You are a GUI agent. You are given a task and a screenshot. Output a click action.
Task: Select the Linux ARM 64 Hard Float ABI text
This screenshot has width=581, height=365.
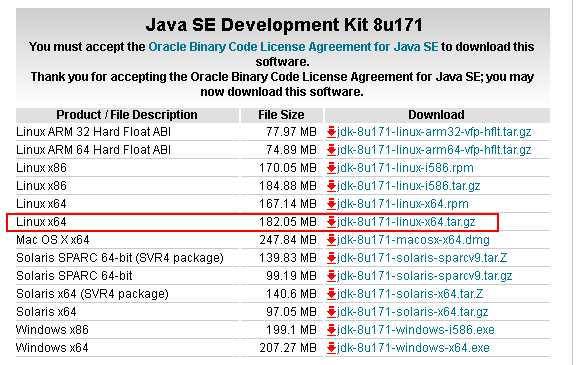(x=93, y=150)
